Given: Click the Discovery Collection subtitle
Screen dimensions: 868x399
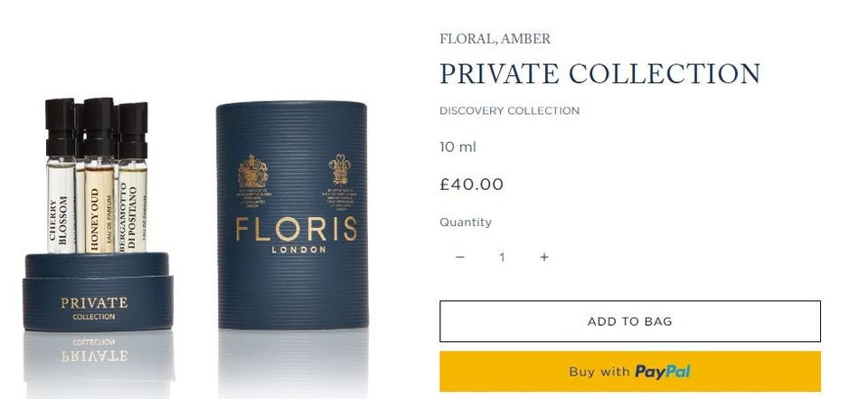Looking at the screenshot, I should [x=509, y=110].
